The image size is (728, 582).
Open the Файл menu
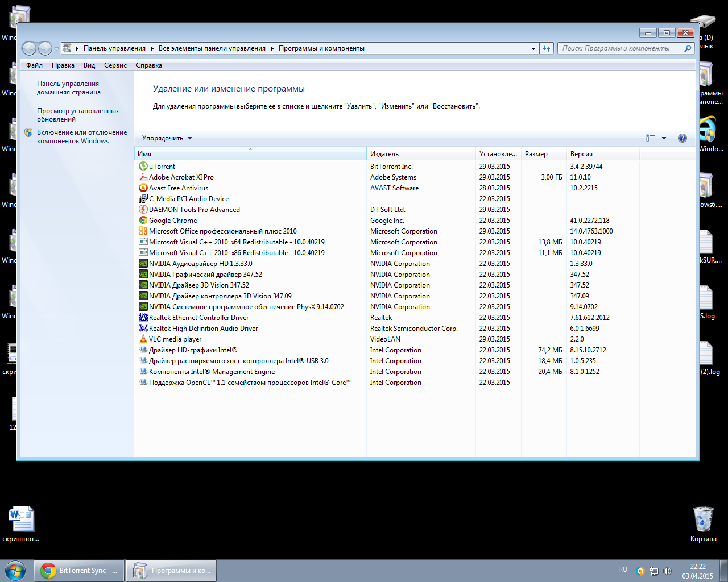tap(34, 65)
